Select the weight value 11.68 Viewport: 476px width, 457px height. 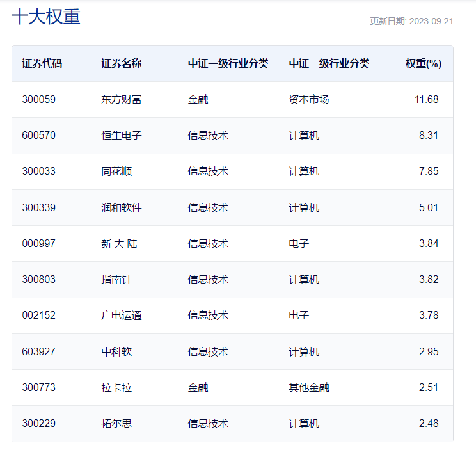click(x=426, y=100)
